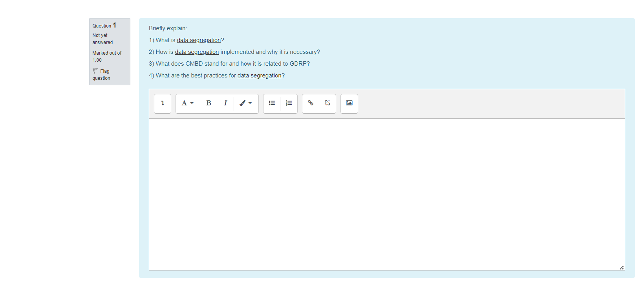This screenshot has width=644, height=300.
Task: Click the 'Not yet answered' status text
Action: [102, 39]
